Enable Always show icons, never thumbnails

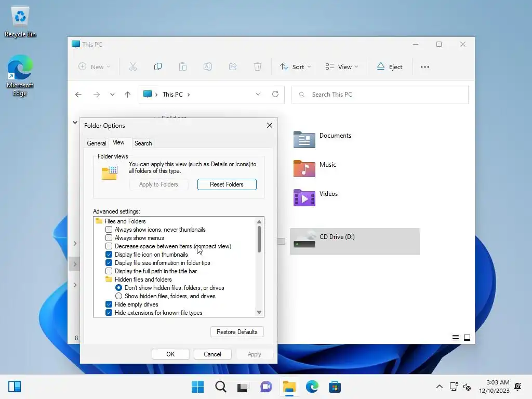[109, 230]
